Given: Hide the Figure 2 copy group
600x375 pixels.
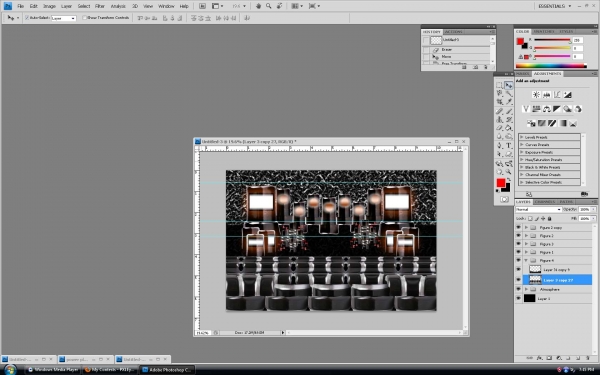Looking at the screenshot, I should [x=518, y=227].
